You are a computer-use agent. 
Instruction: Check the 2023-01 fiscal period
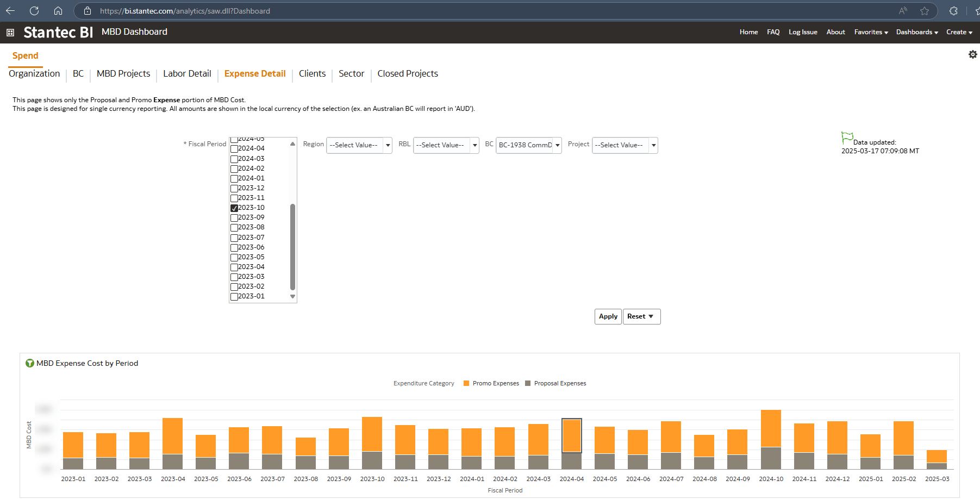pyautogui.click(x=234, y=297)
